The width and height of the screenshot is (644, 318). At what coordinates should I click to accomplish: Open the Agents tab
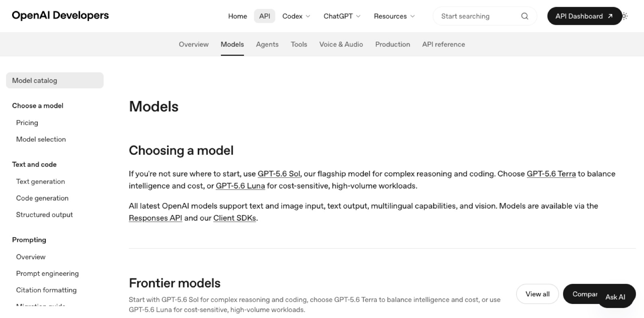click(x=267, y=44)
